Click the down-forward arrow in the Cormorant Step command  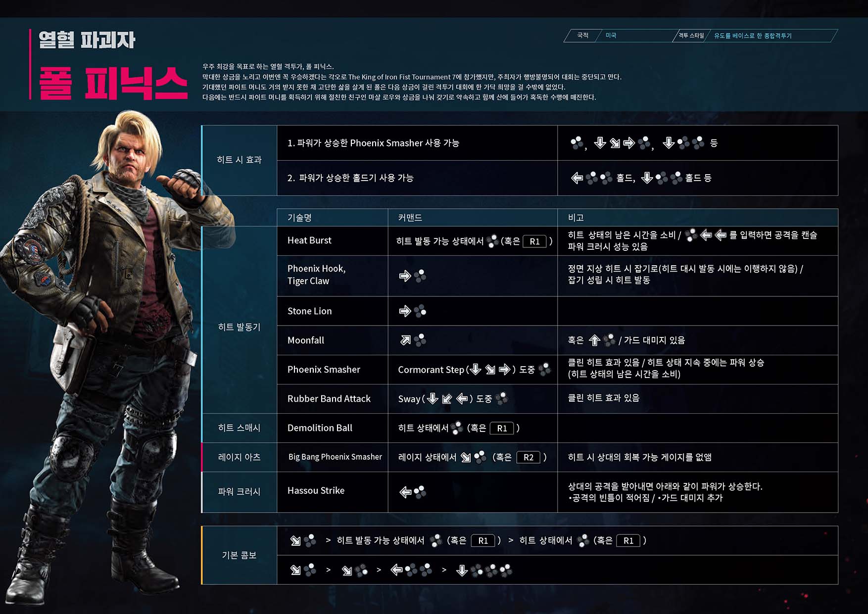tap(490, 370)
